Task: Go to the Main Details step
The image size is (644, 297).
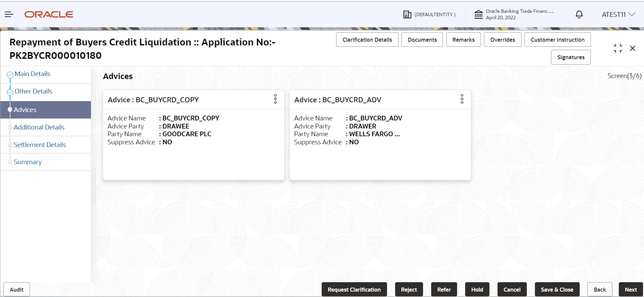Action: (x=32, y=74)
